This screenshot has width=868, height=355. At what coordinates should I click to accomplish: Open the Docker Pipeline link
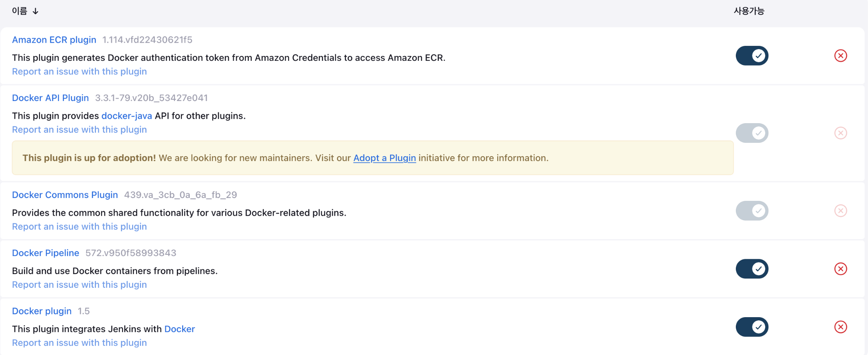(46, 253)
